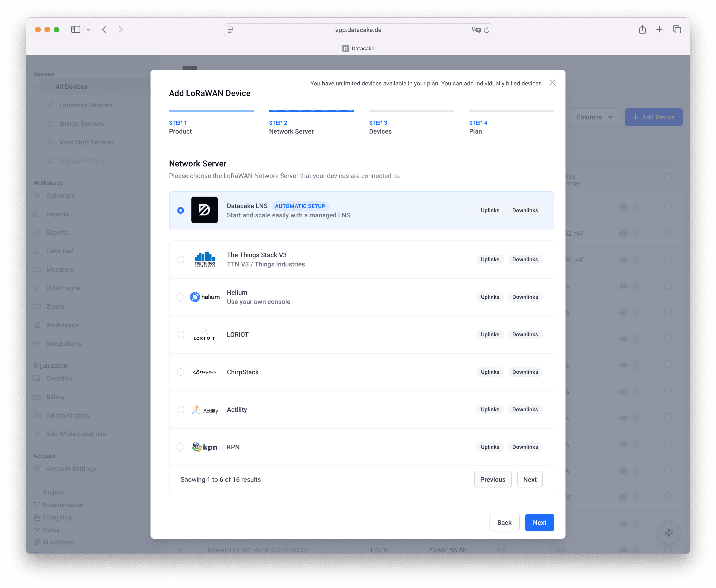Jump to Step 4 Plan

511,123
